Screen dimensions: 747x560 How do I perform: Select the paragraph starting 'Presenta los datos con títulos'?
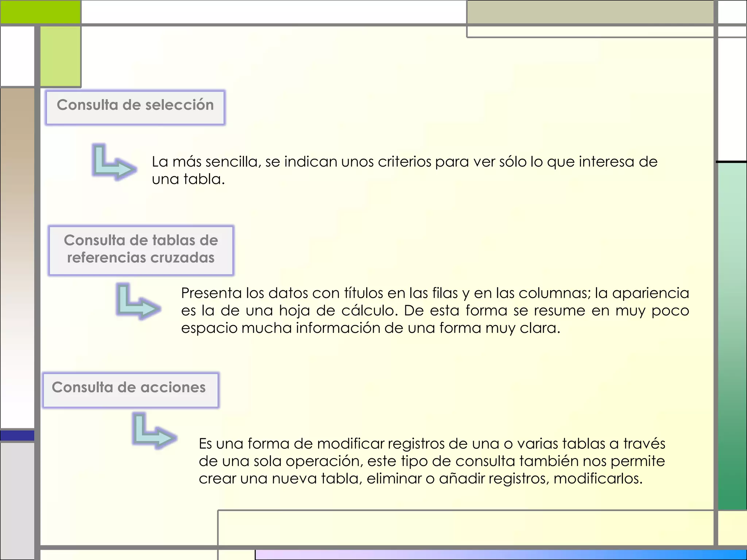click(435, 310)
